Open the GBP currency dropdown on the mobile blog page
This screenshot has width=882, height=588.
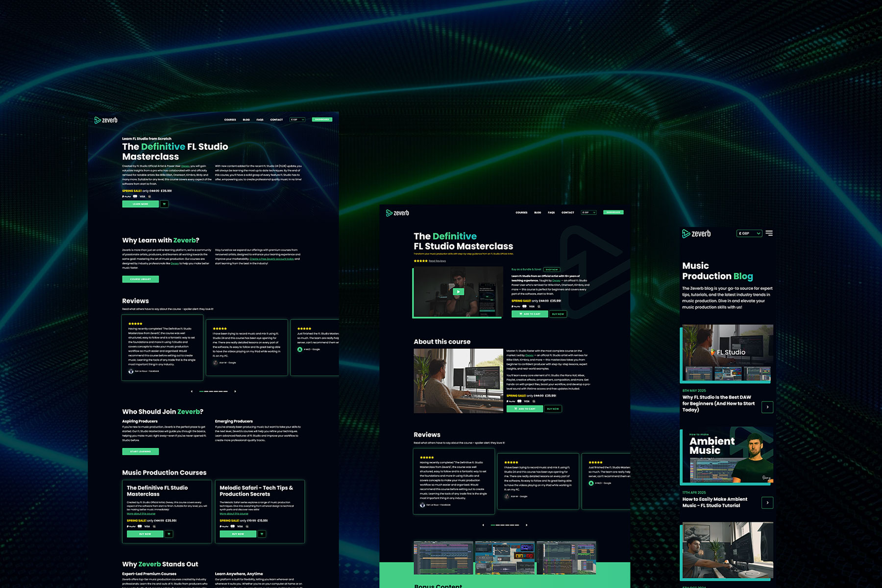(x=750, y=234)
